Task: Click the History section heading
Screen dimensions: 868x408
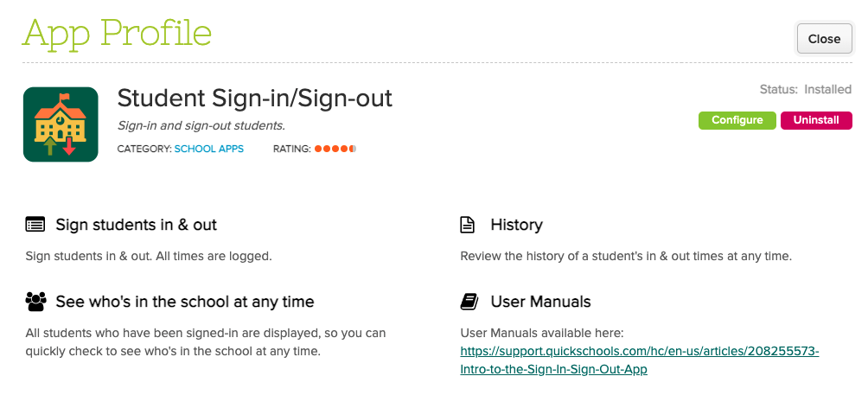Action: click(x=516, y=225)
